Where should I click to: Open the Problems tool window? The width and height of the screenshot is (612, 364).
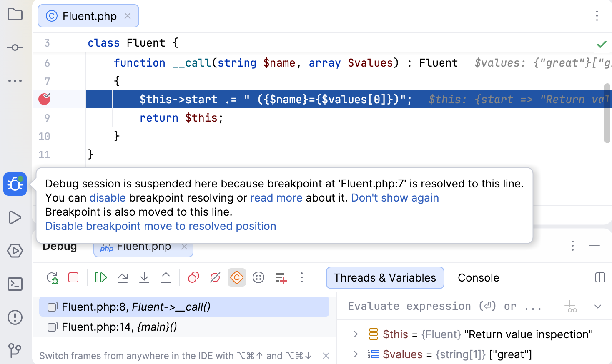click(15, 317)
